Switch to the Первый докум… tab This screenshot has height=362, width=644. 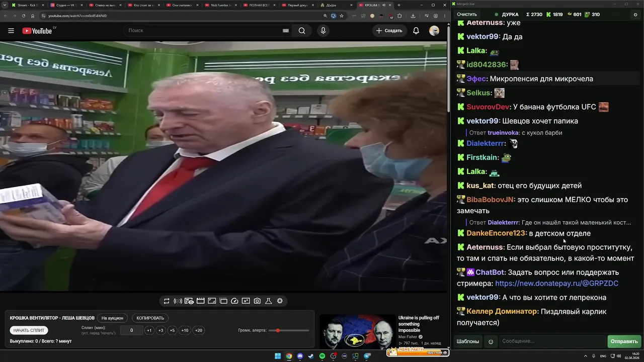coord(298,5)
